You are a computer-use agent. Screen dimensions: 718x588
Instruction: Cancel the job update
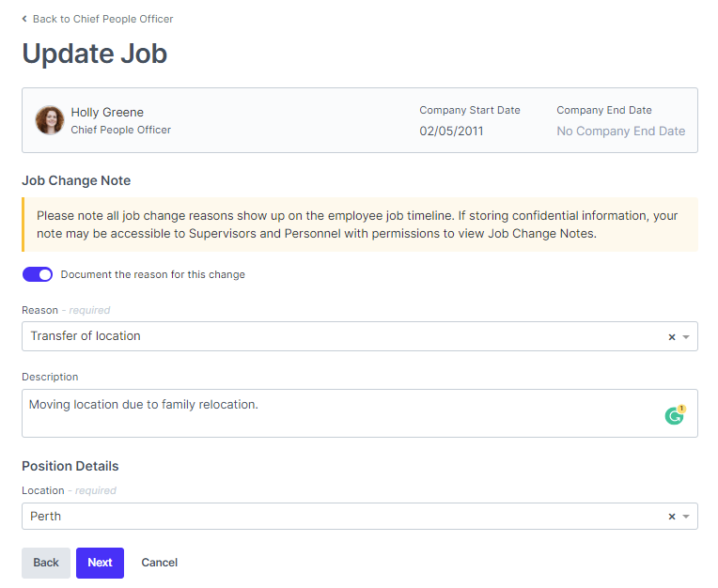[x=160, y=563]
